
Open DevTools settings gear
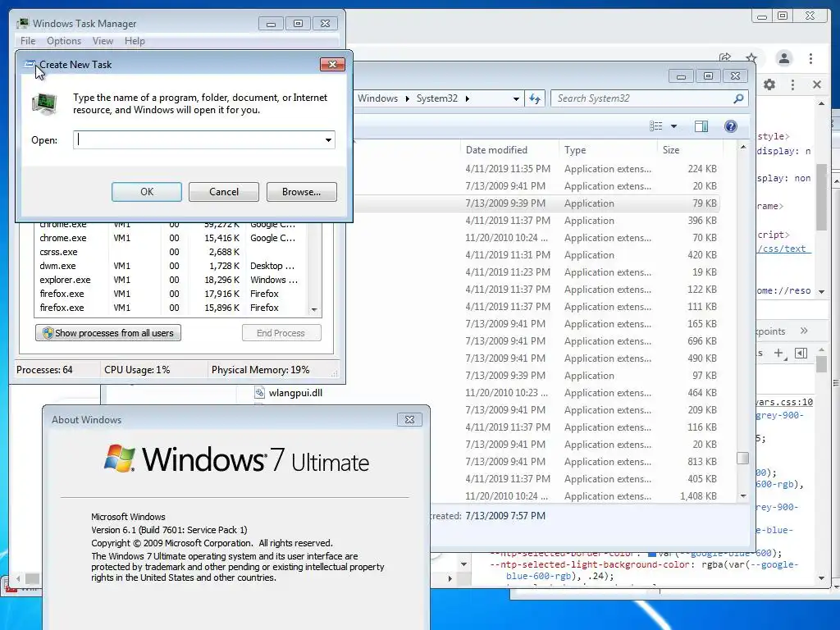pos(769,84)
